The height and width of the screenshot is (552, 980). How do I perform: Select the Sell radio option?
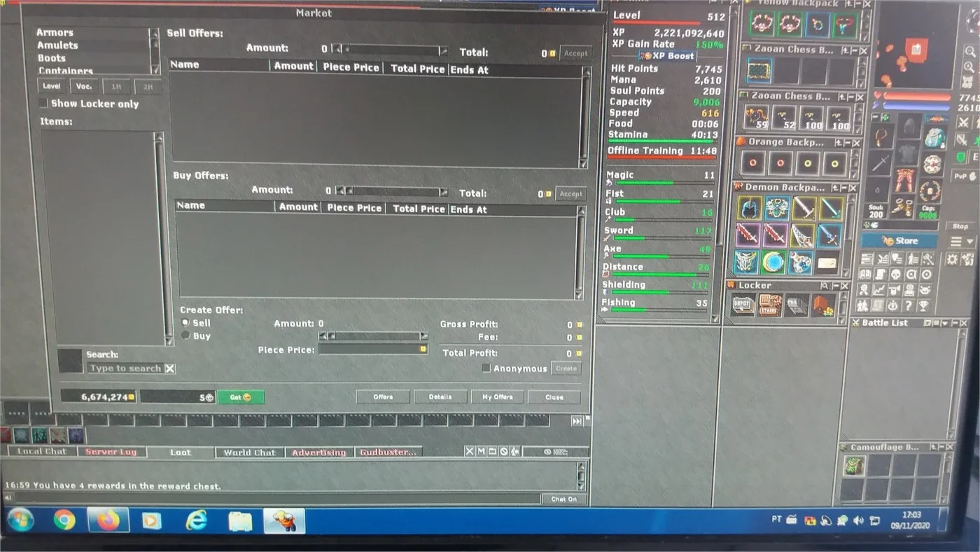tap(185, 323)
